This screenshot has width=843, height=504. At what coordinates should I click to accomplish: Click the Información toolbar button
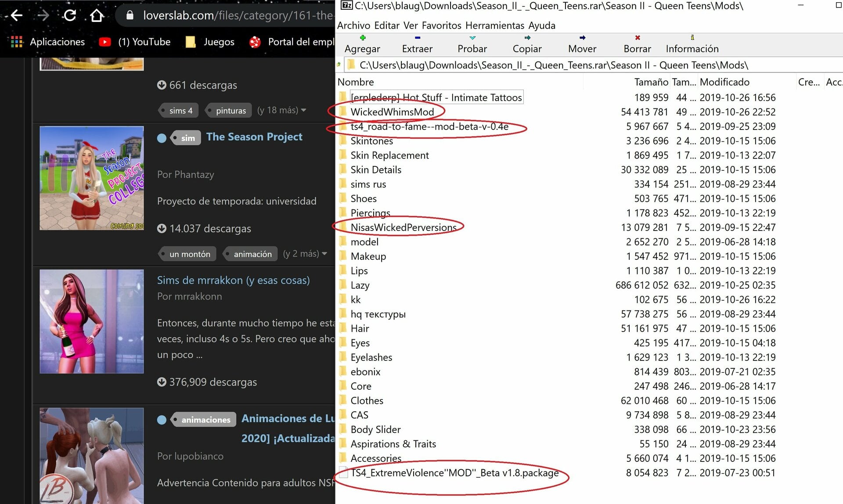pyautogui.click(x=692, y=44)
